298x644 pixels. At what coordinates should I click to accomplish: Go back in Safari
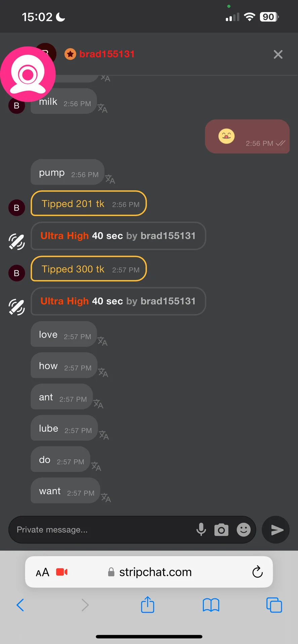(x=20, y=605)
